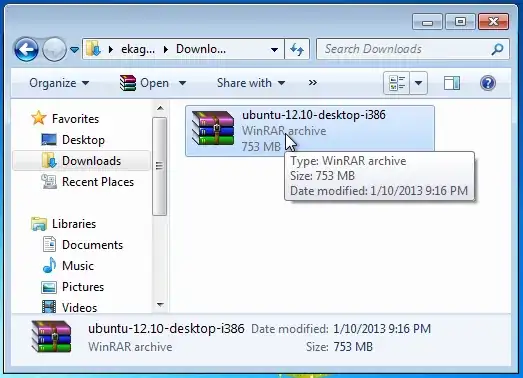The width and height of the screenshot is (523, 378).
Task: Click details pane file title ubuntu-12.10-desktop-i386
Action: point(166,329)
